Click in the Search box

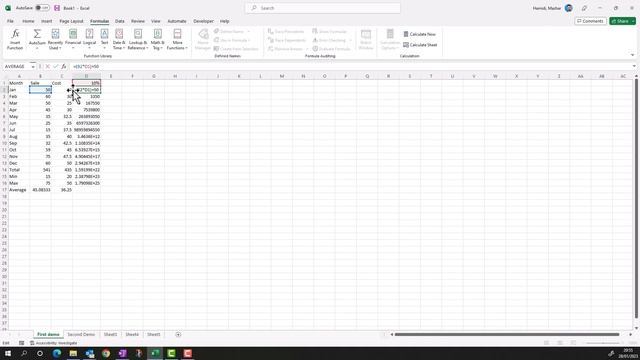coord(322,8)
